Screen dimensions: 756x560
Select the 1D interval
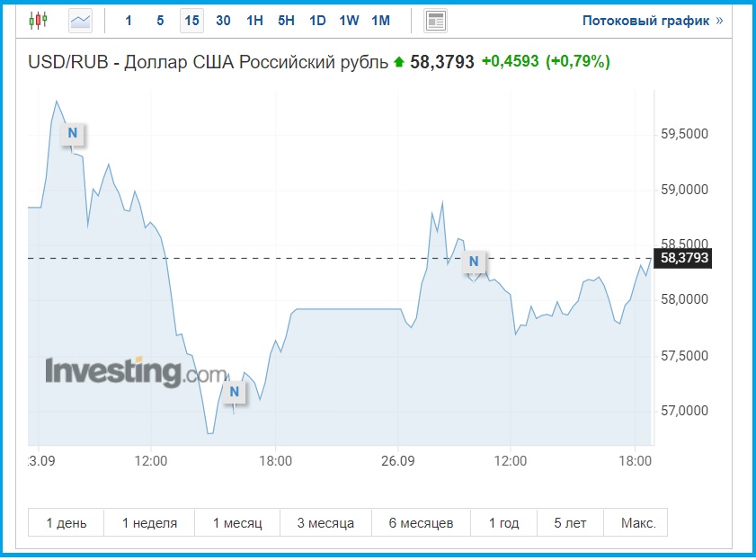[x=317, y=20]
